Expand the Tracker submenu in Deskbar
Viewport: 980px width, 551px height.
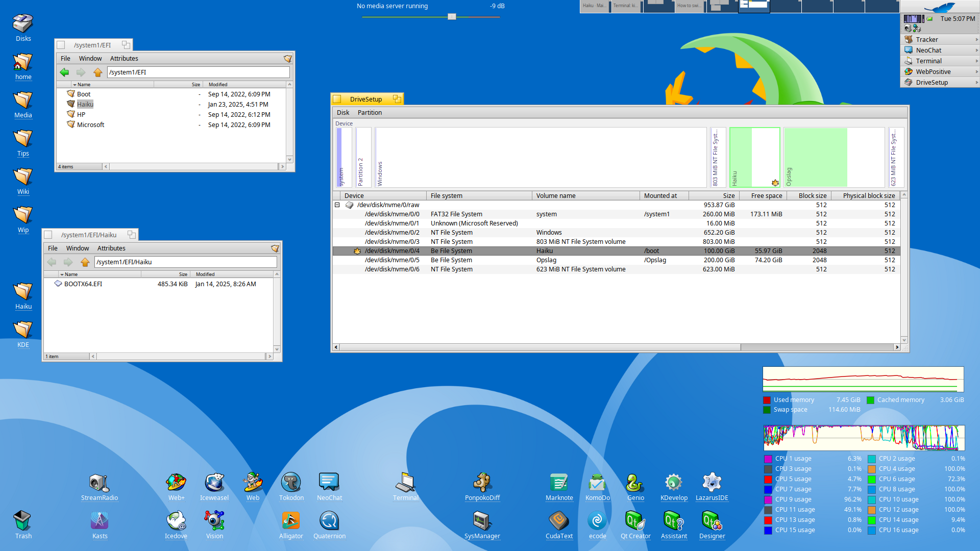(976, 39)
